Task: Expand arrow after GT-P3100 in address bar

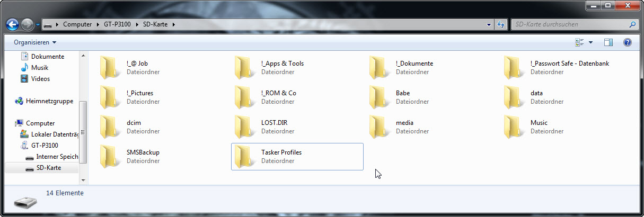Action: [137, 24]
